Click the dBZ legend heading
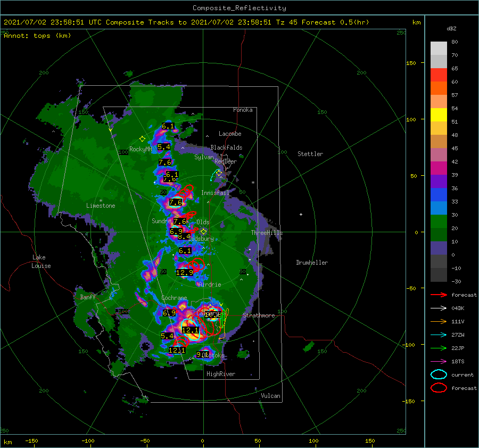This screenshot has height=448, width=479. 451,29
